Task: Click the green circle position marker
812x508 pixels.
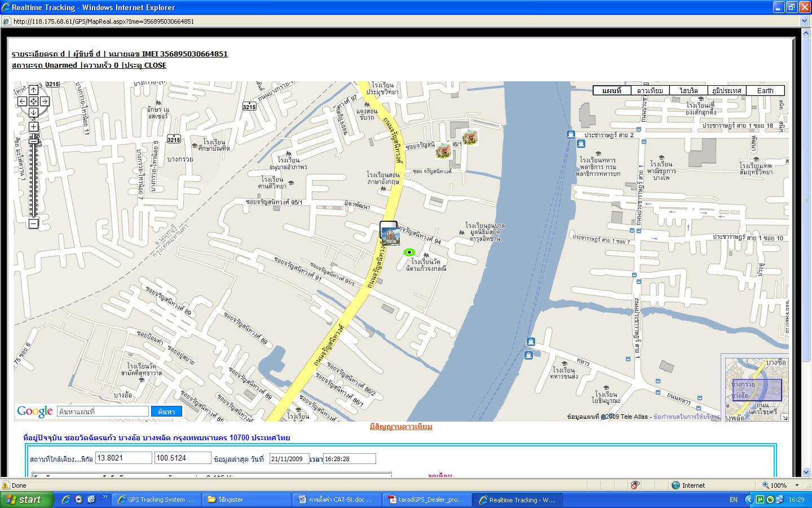Action: click(409, 252)
